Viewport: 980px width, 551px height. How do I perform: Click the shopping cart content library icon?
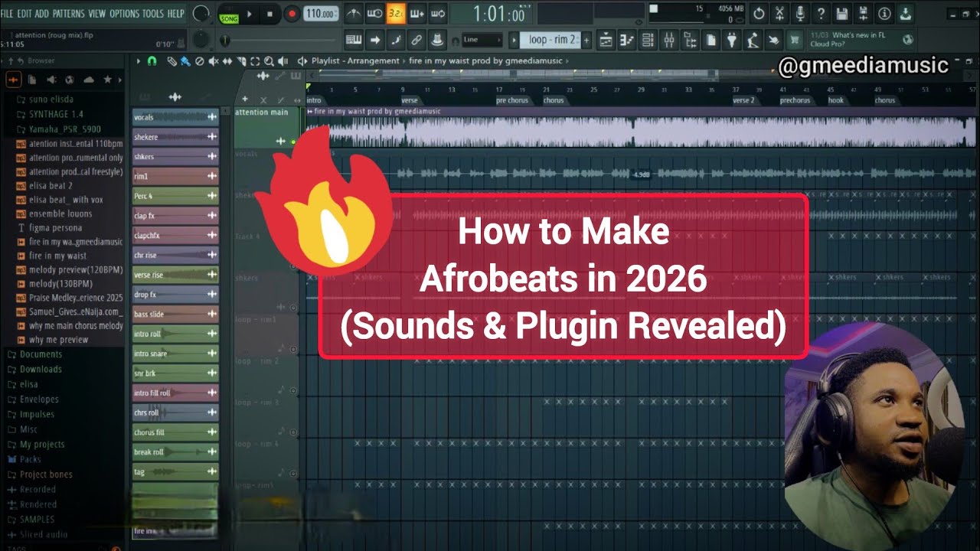click(794, 40)
